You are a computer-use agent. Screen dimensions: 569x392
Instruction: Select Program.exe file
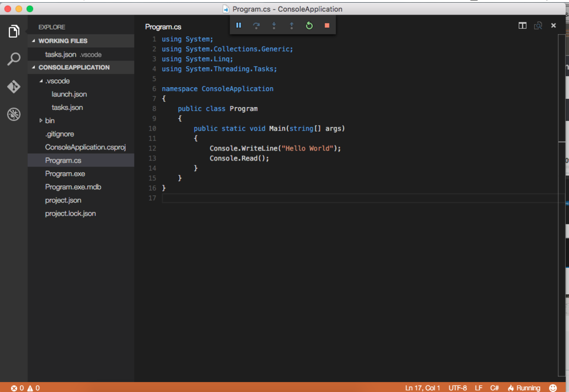81,173
